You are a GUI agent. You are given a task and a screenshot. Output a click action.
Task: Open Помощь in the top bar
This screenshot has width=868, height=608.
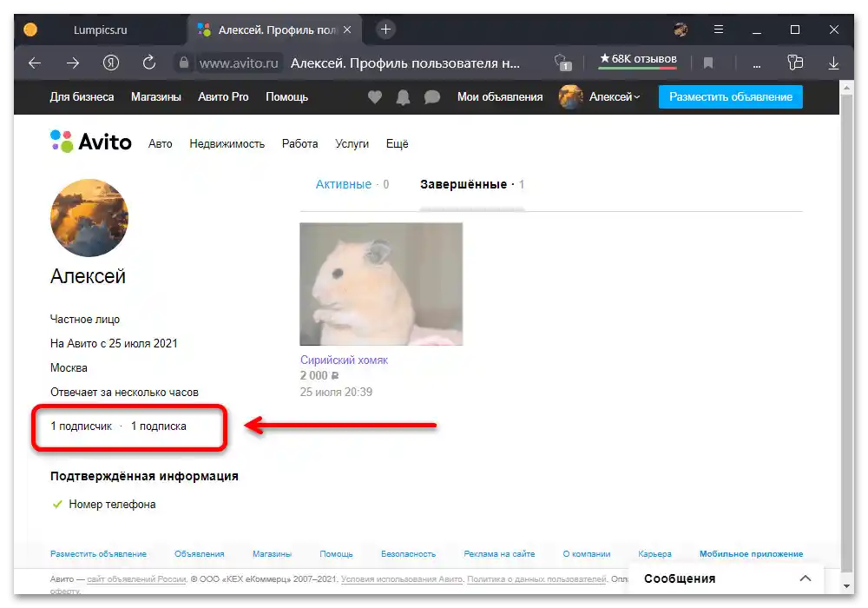[x=286, y=97]
